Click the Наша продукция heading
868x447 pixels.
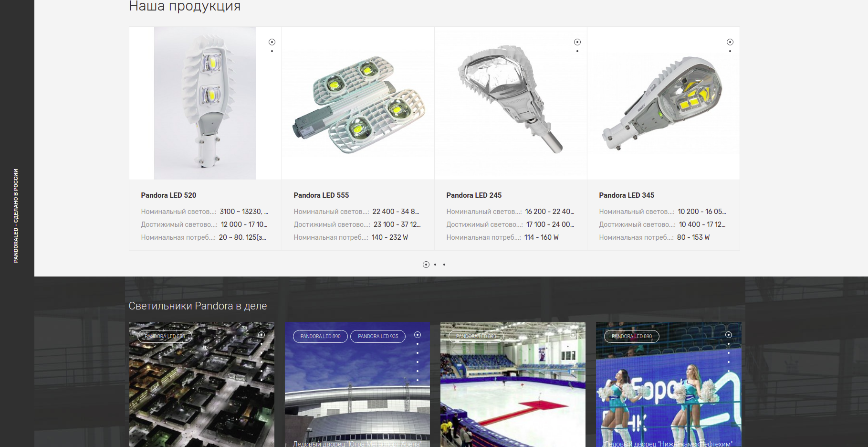coord(185,6)
